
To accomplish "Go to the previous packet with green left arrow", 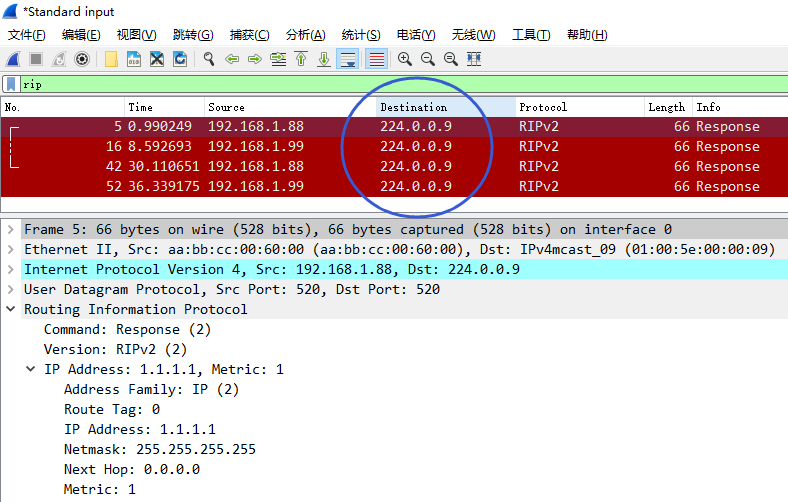I will click(232, 59).
